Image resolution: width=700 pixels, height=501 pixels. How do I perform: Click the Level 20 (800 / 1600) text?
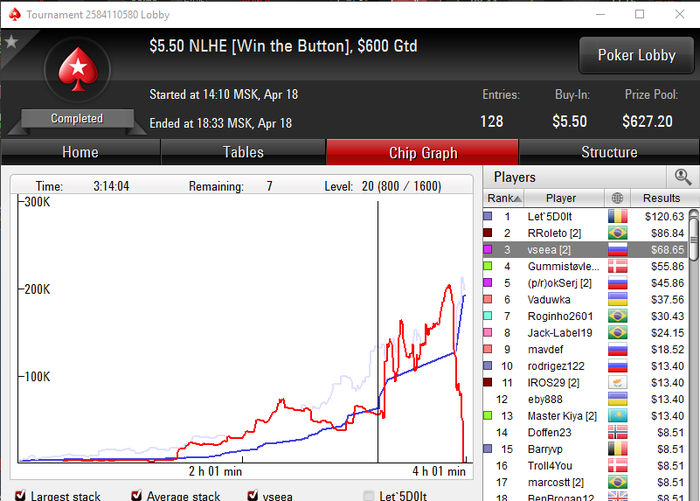(383, 186)
